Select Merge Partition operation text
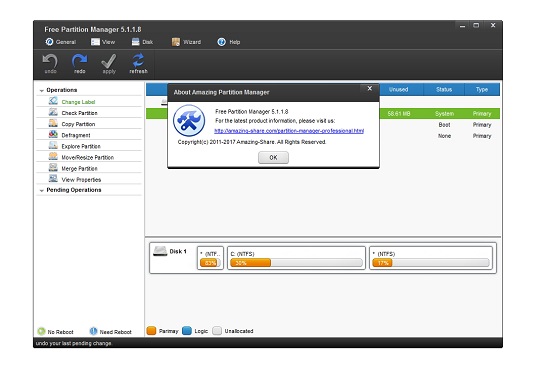 tap(79, 169)
